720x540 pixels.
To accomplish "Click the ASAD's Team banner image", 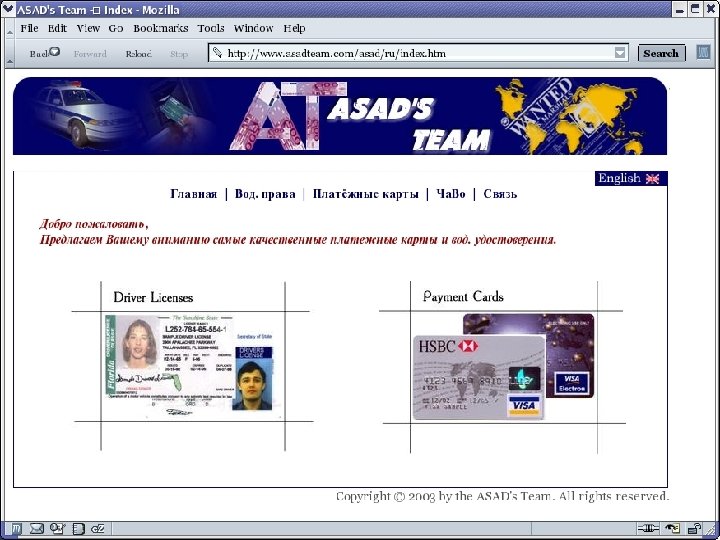I will click(x=340, y=116).
